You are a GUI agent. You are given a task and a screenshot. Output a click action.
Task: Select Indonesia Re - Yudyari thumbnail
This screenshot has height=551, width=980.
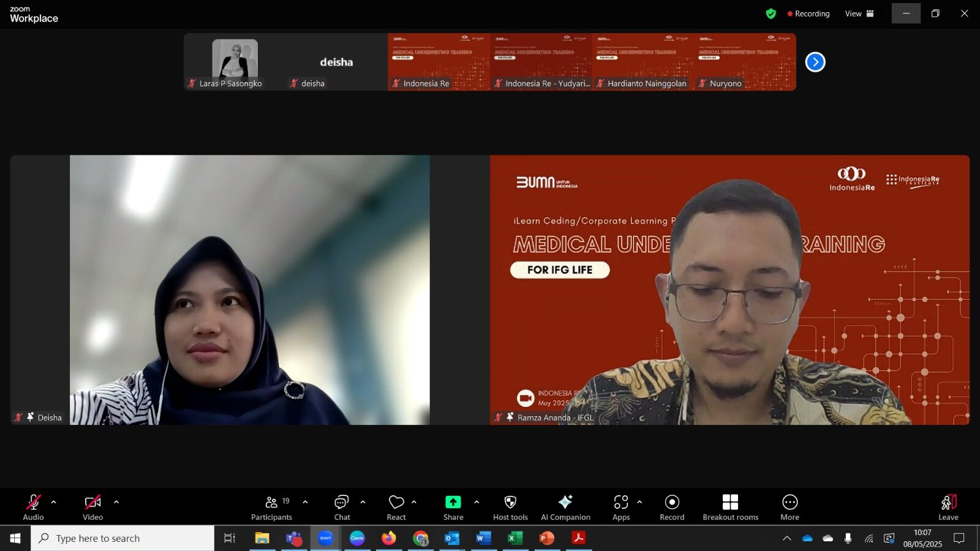pos(541,62)
